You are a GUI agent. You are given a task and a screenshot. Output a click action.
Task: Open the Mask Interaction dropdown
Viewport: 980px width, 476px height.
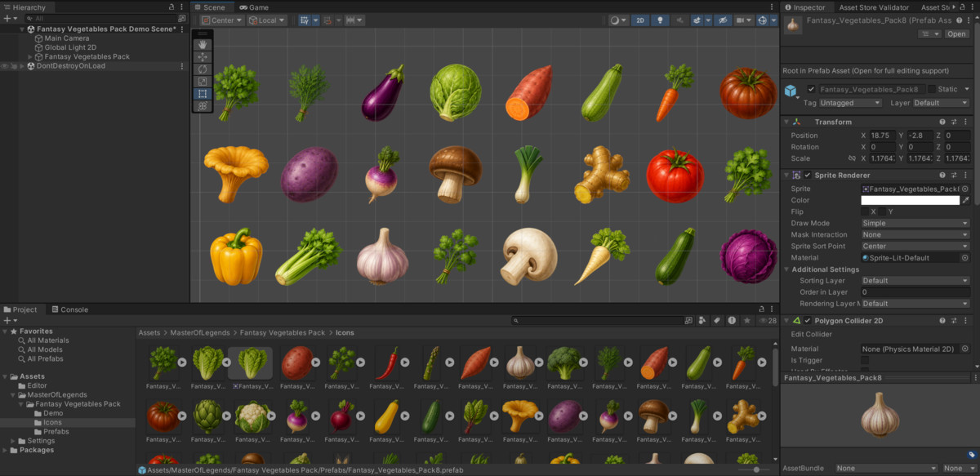pyautogui.click(x=915, y=234)
